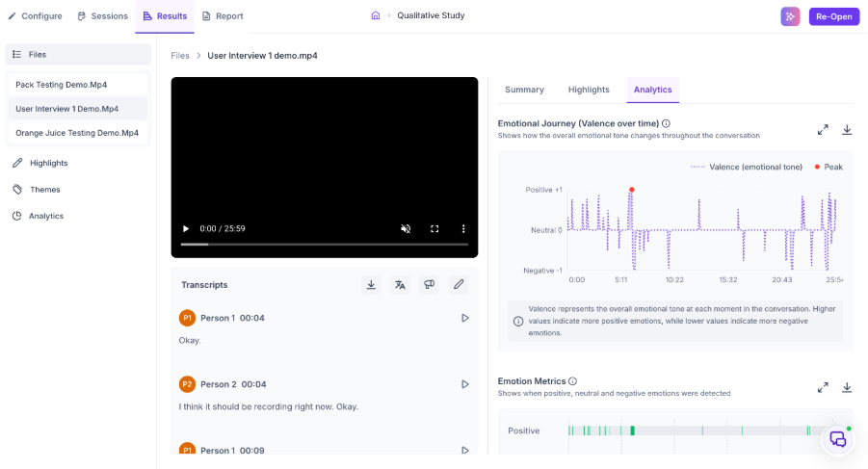Open the AI sparkle assistant button
The image size is (868, 469).
pos(790,16)
